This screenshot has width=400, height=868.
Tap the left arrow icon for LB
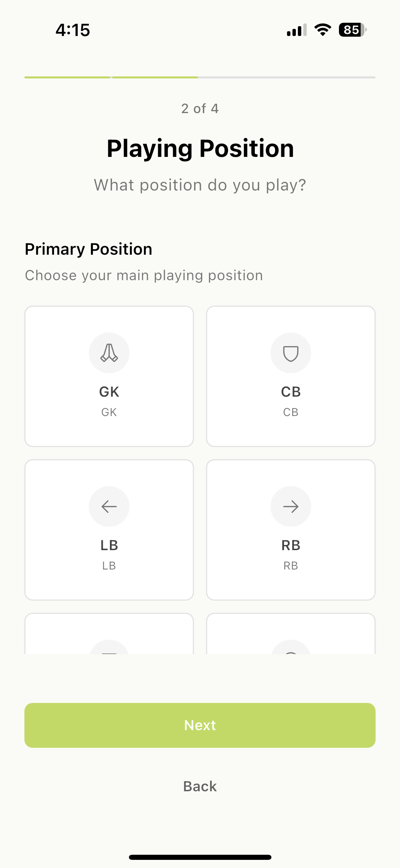tap(109, 506)
